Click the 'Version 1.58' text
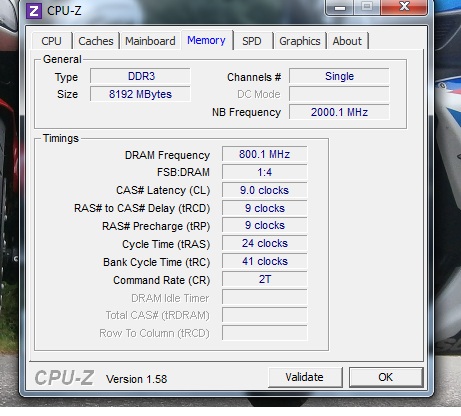 click(x=137, y=379)
